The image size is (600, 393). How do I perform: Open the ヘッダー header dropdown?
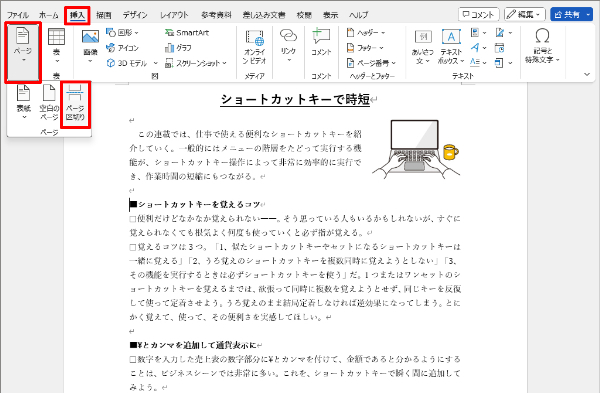(x=365, y=33)
